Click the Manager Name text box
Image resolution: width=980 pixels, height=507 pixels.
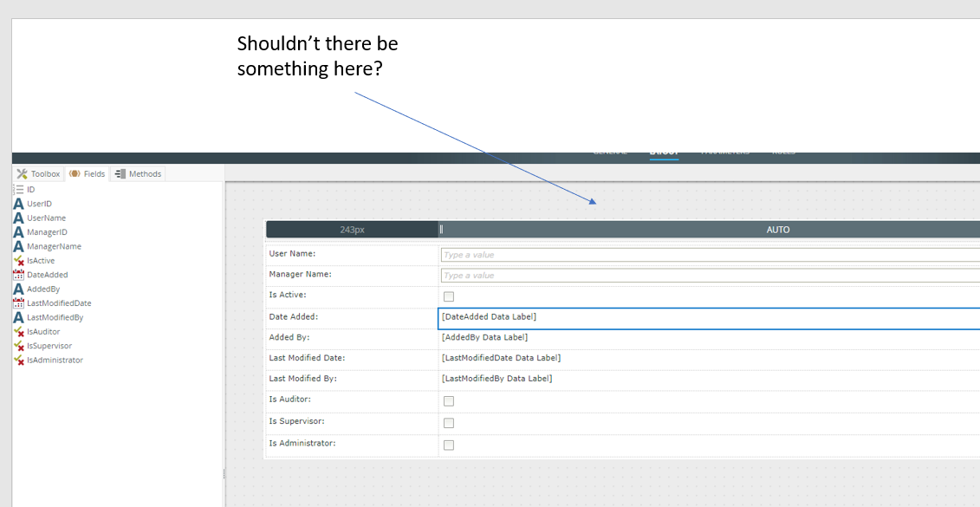710,276
